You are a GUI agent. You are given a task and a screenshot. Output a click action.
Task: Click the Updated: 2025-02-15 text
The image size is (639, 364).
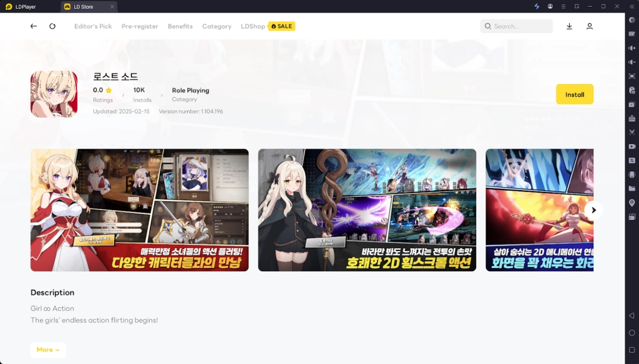[121, 111]
